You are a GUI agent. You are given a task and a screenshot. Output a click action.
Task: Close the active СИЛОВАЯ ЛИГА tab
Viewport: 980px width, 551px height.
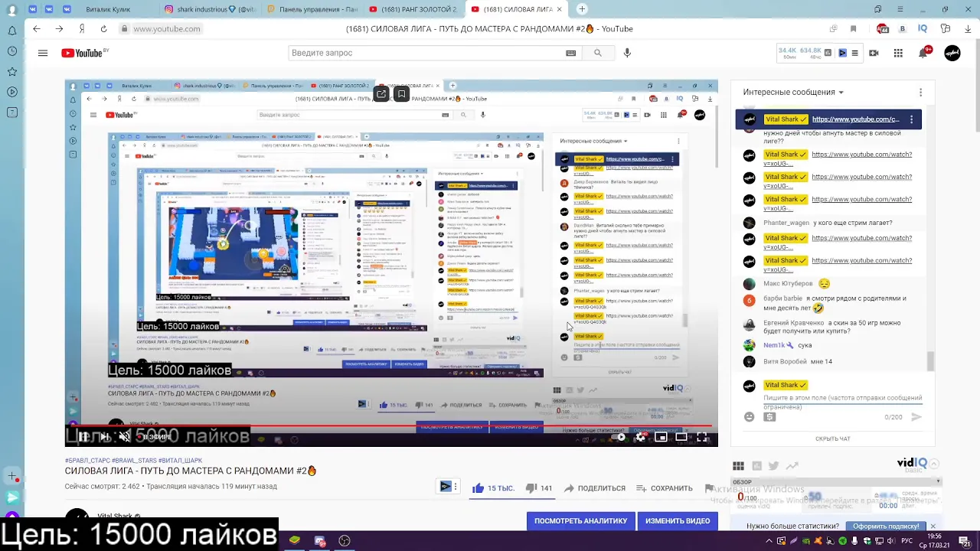(560, 9)
